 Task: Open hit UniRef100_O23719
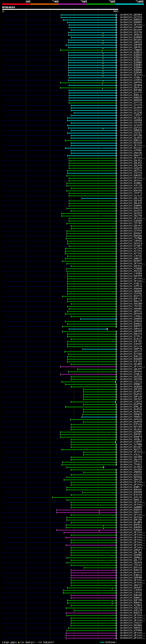pos(131,17)
